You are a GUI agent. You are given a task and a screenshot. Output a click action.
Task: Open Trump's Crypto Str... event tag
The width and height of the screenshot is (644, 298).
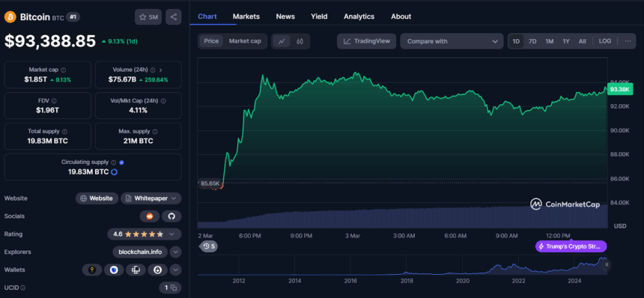[x=571, y=246]
